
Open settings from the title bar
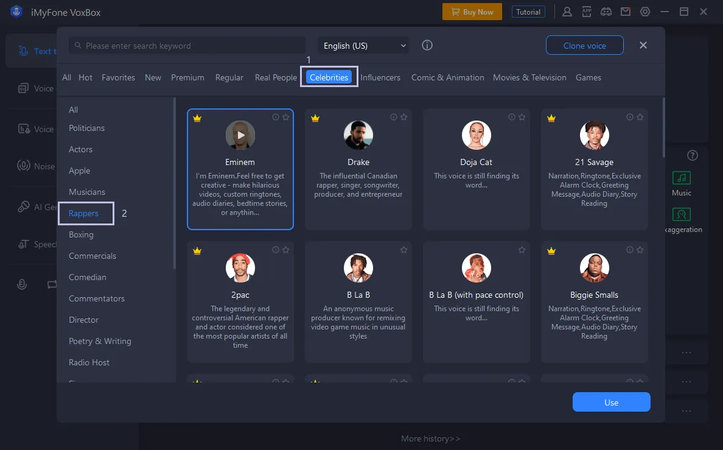645,12
